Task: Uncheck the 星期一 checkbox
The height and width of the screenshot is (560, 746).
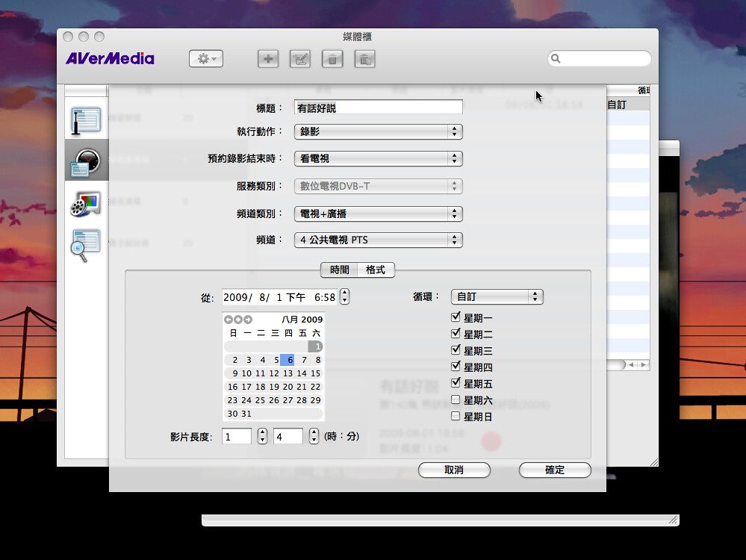Action: click(x=456, y=317)
